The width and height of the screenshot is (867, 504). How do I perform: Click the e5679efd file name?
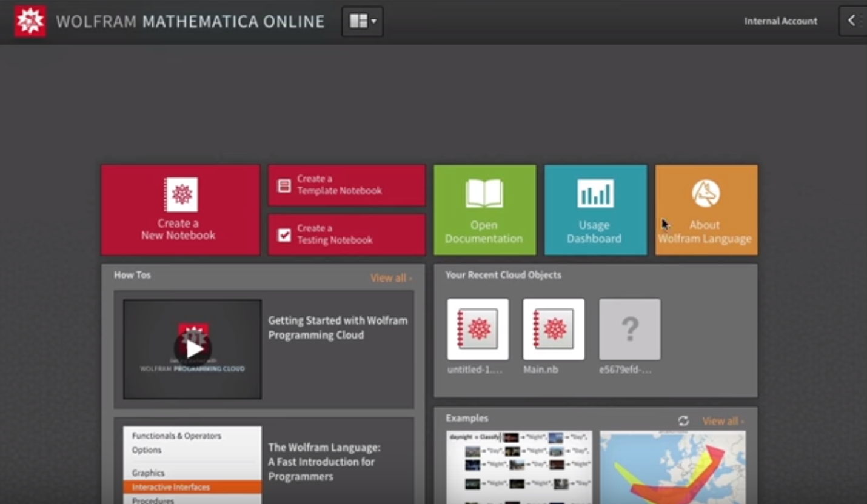coord(626,370)
